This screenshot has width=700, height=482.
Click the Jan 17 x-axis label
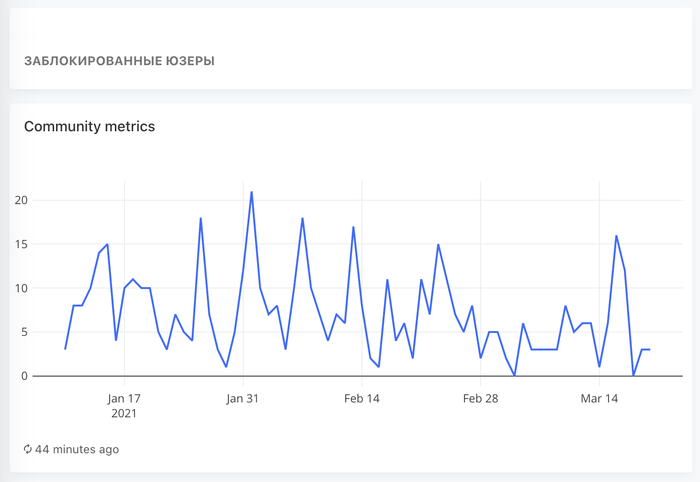coord(124,398)
